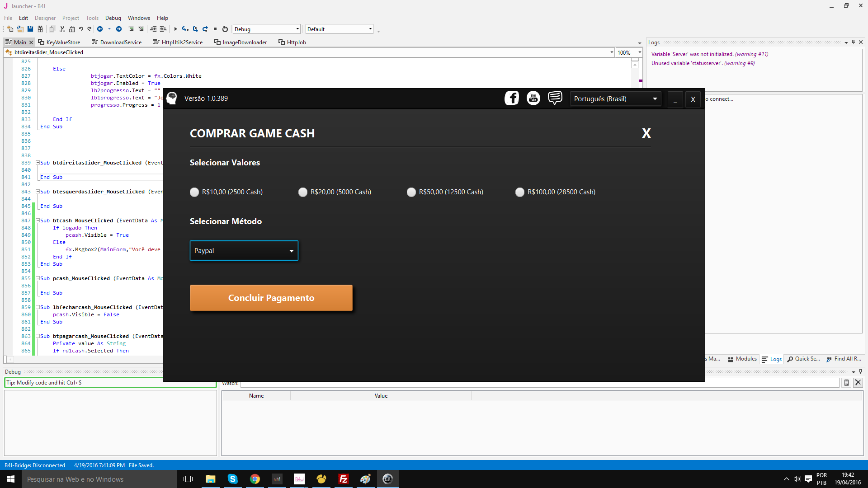Click the Cut scissors toolbar icon
Viewport: 868px width, 488px height.
tap(62, 29)
